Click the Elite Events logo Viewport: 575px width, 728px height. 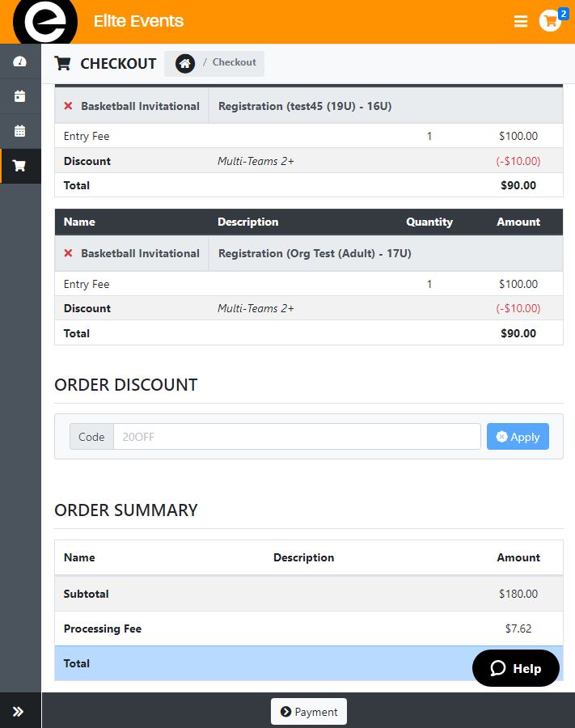tap(45, 21)
